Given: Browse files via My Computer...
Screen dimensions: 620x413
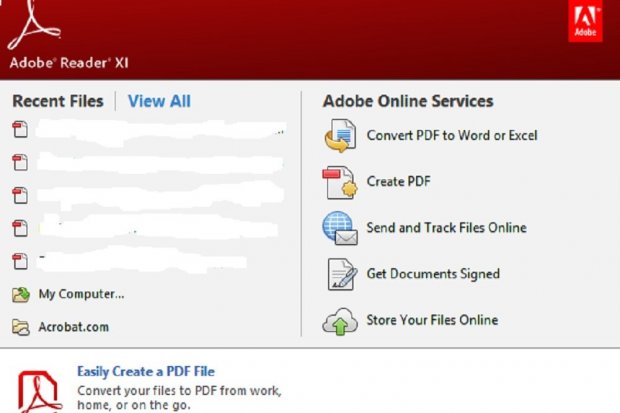Looking at the screenshot, I should [81, 294].
